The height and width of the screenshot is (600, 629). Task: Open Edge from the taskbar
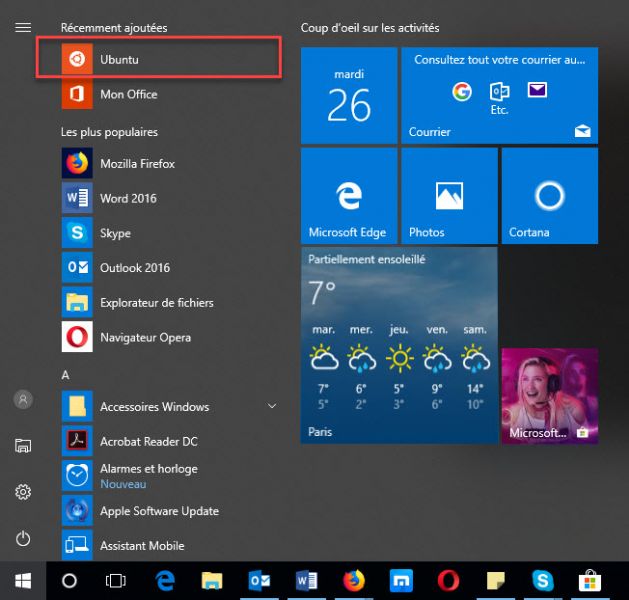pos(164,581)
